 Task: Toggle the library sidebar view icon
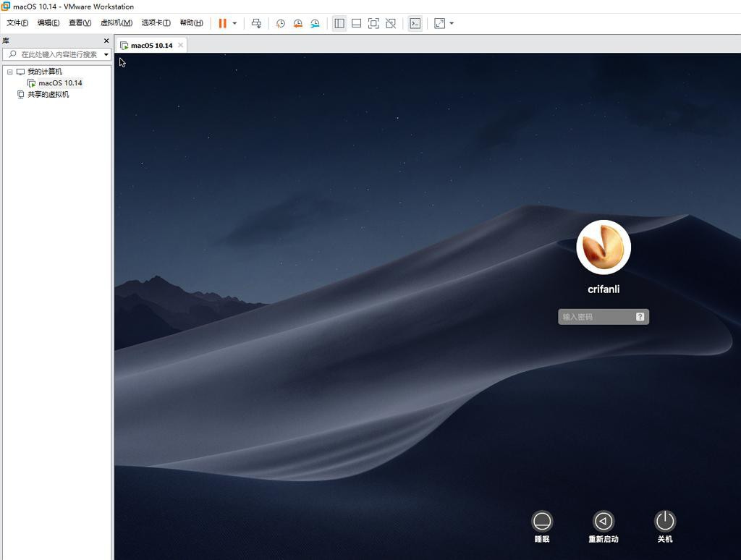pos(339,23)
